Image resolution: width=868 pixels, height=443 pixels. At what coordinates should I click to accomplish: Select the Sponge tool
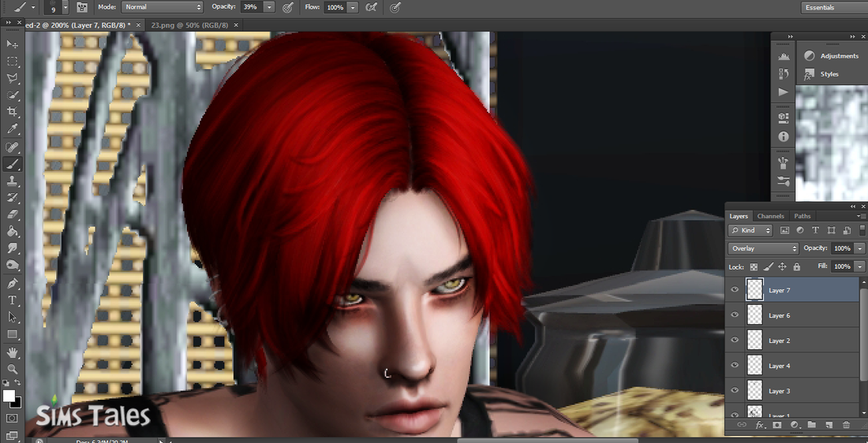(12, 266)
